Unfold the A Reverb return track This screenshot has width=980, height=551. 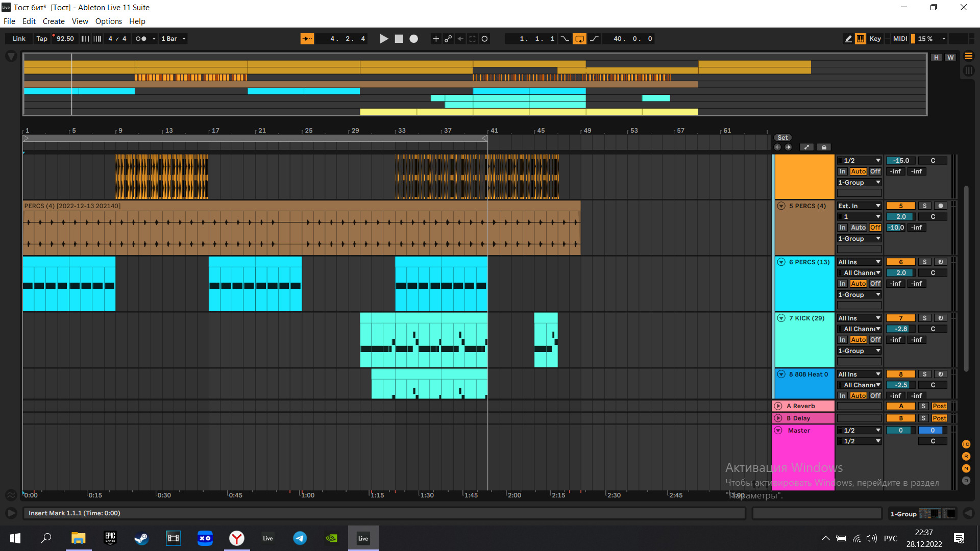point(778,406)
